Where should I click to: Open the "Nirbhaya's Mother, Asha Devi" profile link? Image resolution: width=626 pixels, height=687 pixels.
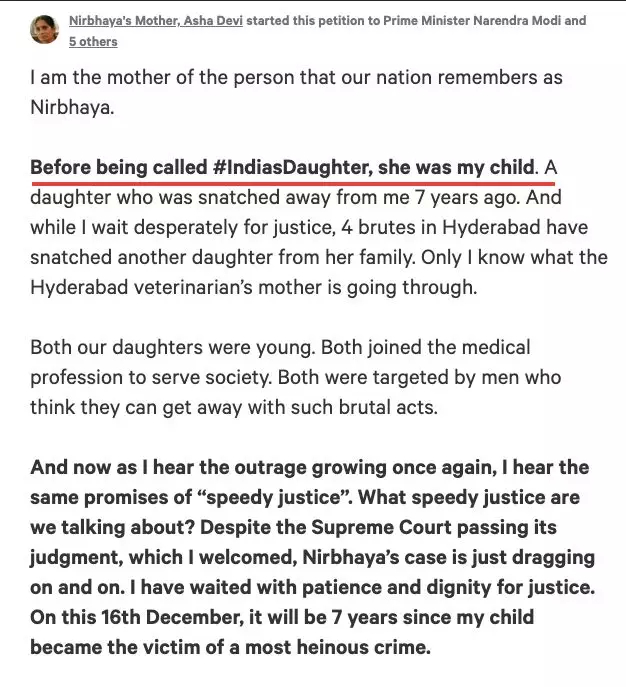click(x=156, y=21)
